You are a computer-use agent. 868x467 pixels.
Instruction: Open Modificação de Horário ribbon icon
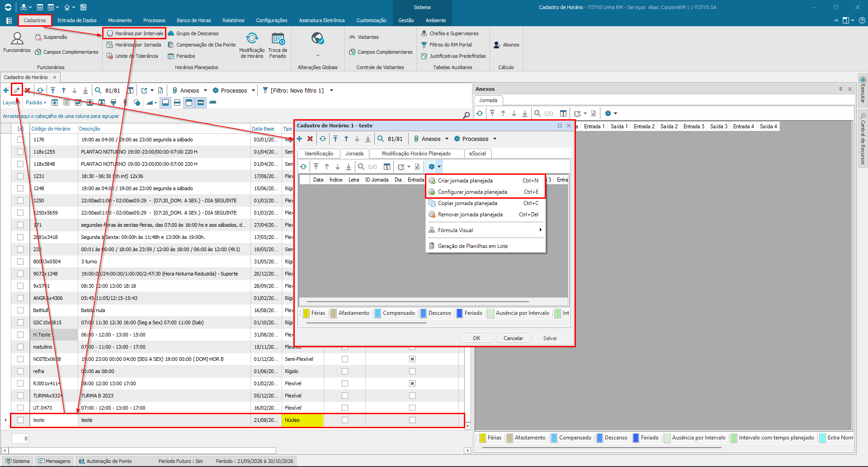click(252, 45)
